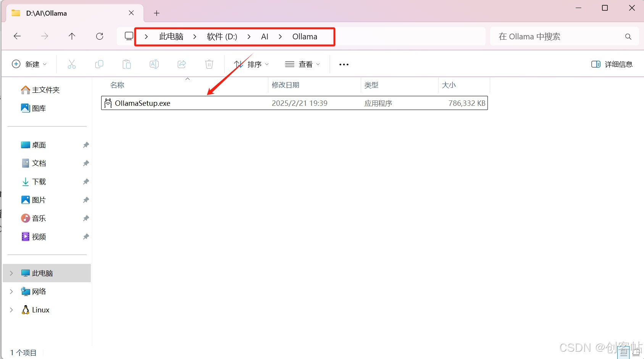Click the Paste clipboard icon
Image resolution: width=644 pixels, height=359 pixels.
(x=127, y=64)
